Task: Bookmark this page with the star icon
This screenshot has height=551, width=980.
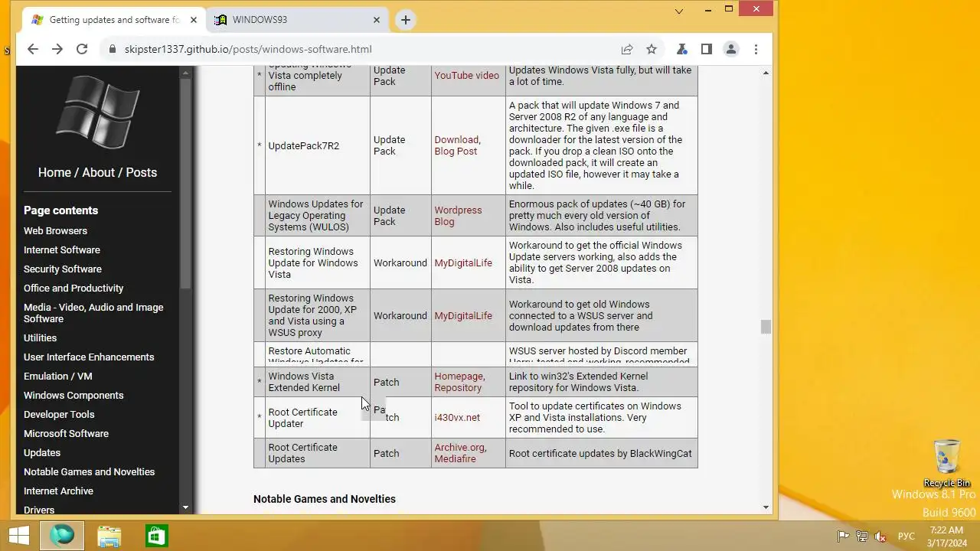Action: [652, 49]
